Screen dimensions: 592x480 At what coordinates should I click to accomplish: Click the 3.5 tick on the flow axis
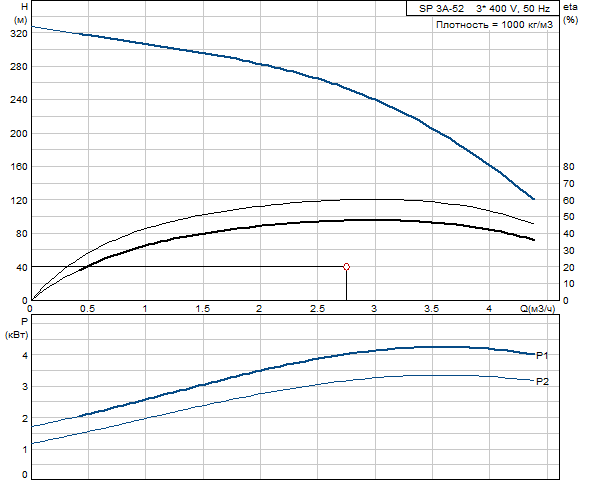click(432, 309)
